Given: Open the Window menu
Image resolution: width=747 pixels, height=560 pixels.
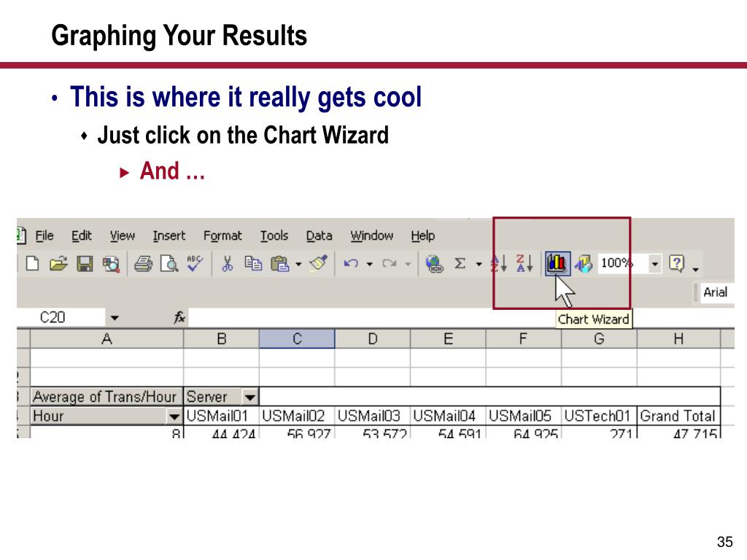Looking at the screenshot, I should pos(371,236).
